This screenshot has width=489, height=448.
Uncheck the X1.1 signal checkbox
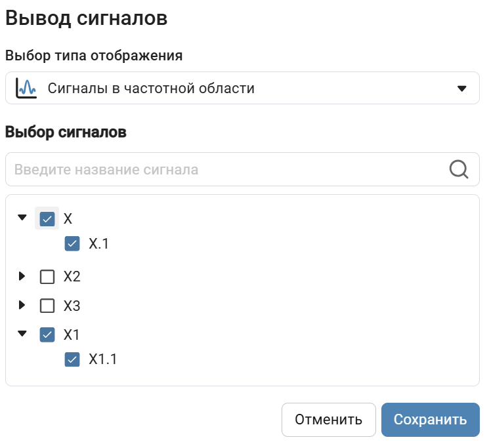pyautogui.click(x=72, y=359)
